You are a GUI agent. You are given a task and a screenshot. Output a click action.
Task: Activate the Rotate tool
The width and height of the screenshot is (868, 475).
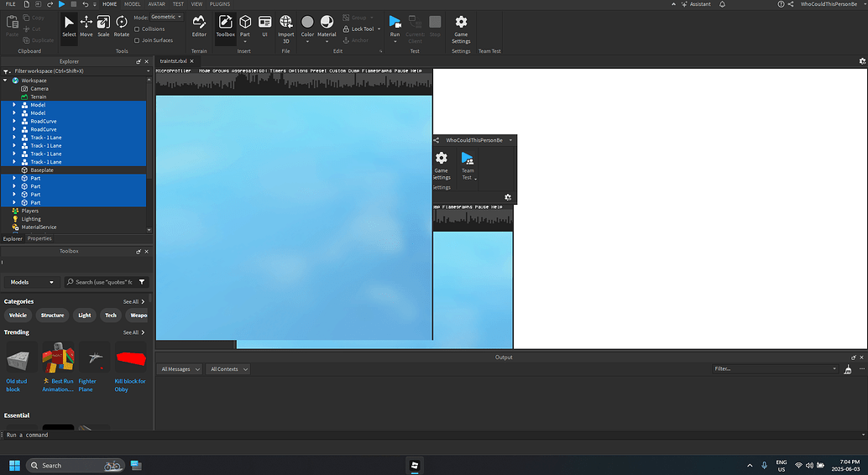click(x=121, y=27)
